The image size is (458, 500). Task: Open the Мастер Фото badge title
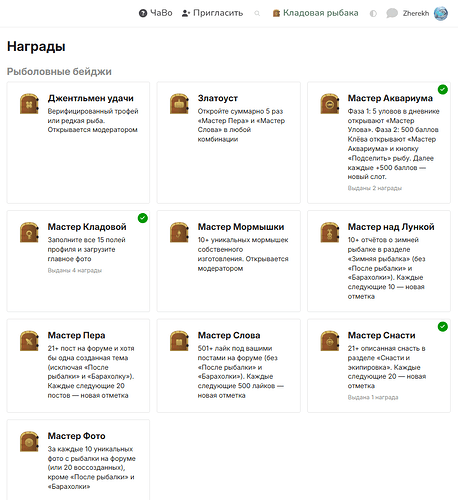click(76, 436)
